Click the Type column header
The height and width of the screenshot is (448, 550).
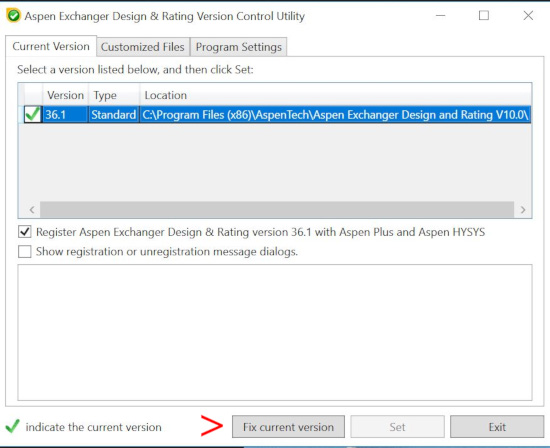114,95
